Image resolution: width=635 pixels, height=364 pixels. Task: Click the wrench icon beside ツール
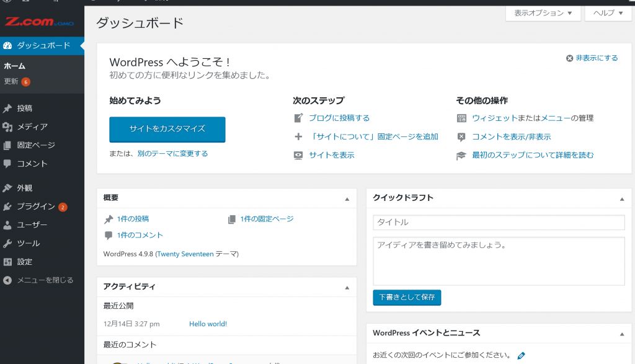pyautogui.click(x=7, y=243)
